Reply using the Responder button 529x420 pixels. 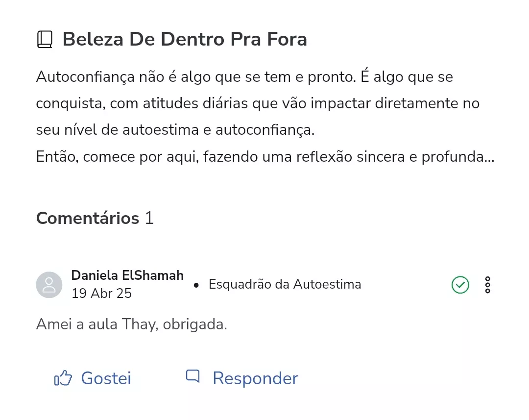242,378
